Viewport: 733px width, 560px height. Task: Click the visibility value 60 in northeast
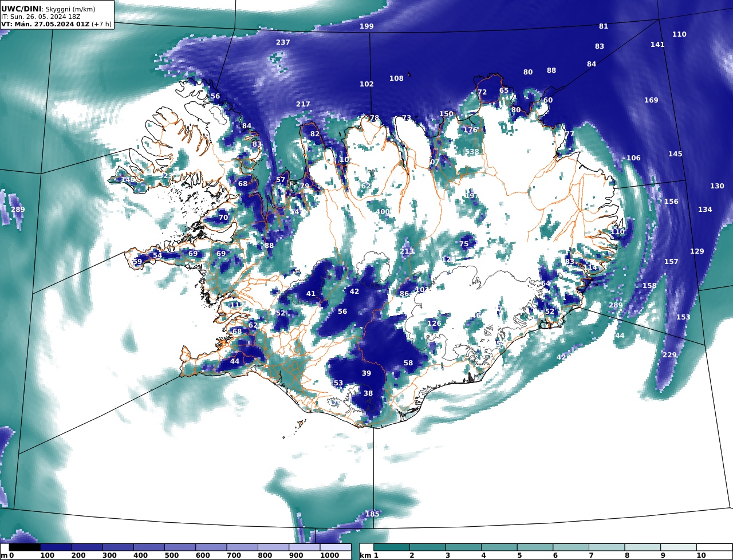(x=549, y=100)
